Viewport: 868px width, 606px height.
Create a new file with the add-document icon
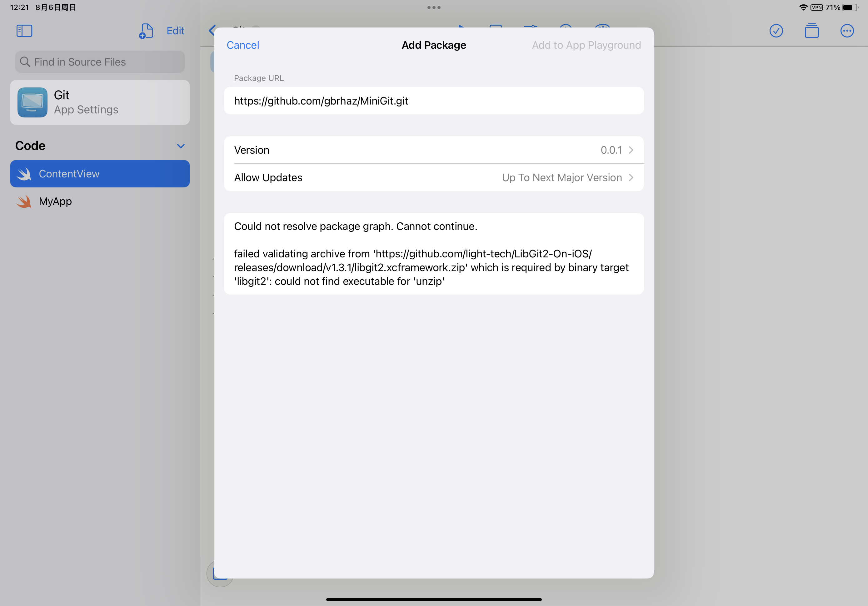(x=146, y=31)
